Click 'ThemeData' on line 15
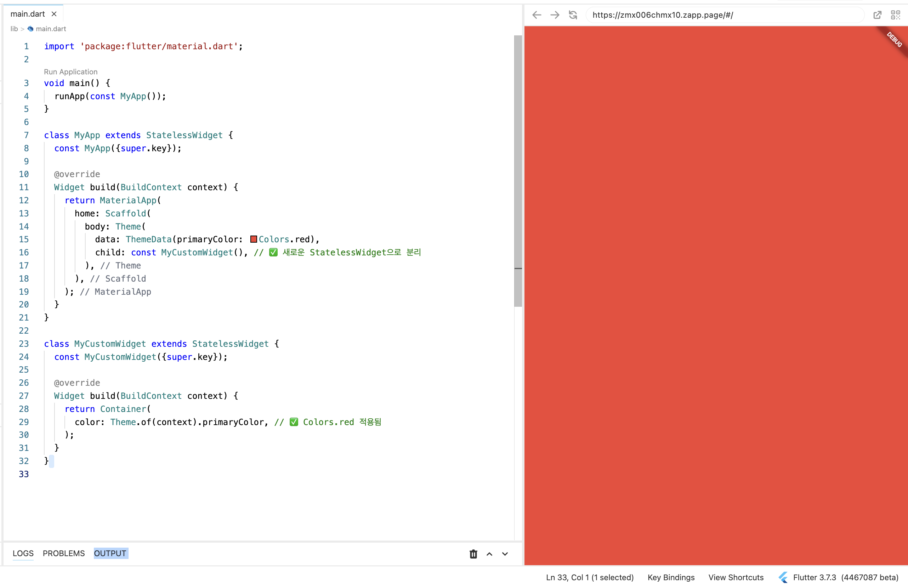 click(149, 239)
